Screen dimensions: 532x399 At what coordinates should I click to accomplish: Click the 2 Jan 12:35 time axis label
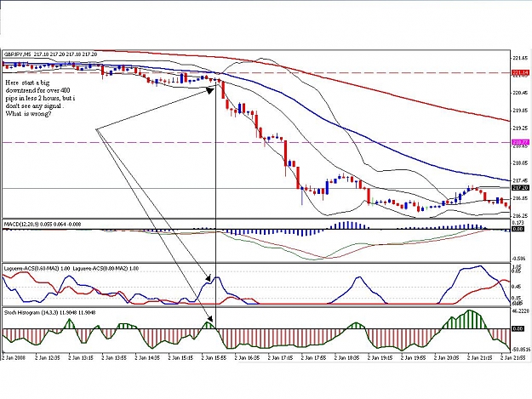pyautogui.click(x=48, y=357)
